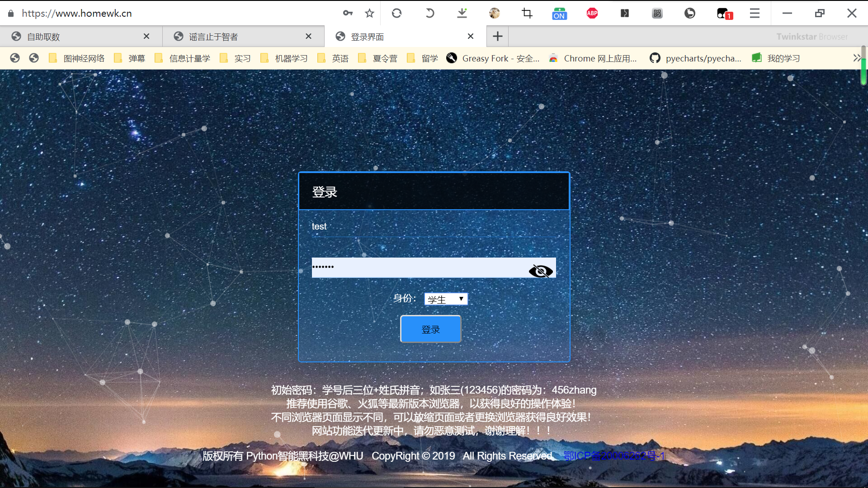Click the dark square arrow extension icon

[x=624, y=13]
